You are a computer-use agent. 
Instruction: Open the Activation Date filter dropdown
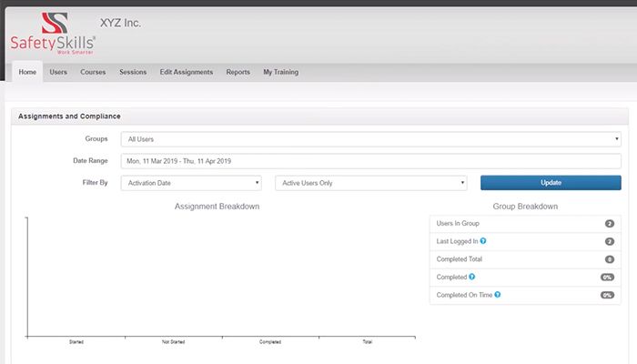pos(191,183)
